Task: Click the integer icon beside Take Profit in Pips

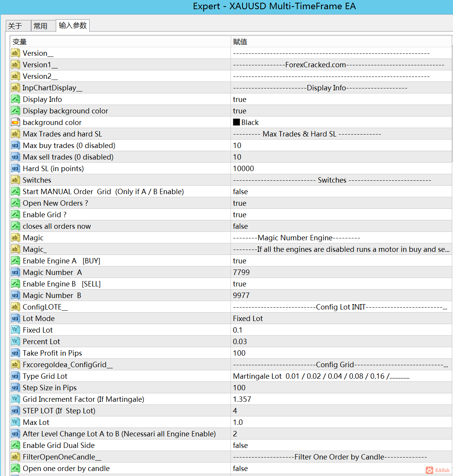Action: pyautogui.click(x=15, y=353)
